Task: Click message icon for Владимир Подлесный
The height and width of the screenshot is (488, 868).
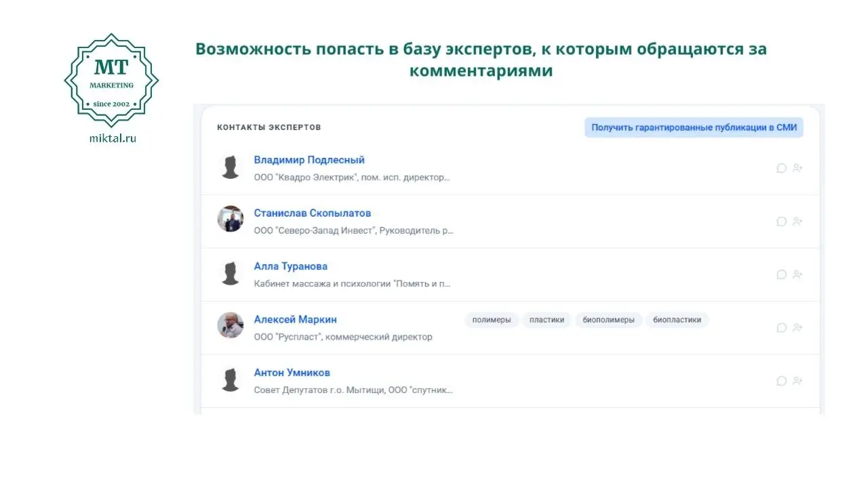Action: pyautogui.click(x=781, y=168)
